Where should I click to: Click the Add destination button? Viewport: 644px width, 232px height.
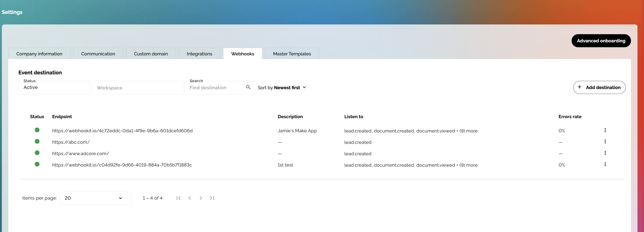tap(599, 88)
